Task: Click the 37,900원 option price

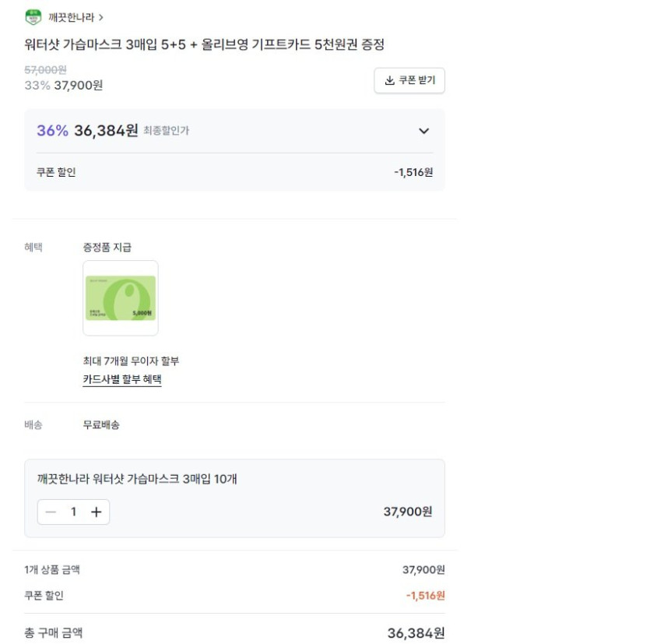Action: click(407, 512)
